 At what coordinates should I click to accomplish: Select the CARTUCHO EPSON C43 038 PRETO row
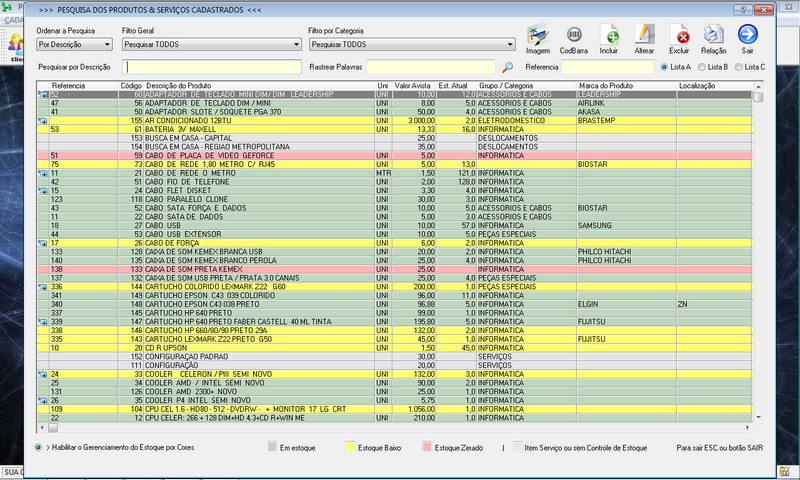click(x=394, y=304)
